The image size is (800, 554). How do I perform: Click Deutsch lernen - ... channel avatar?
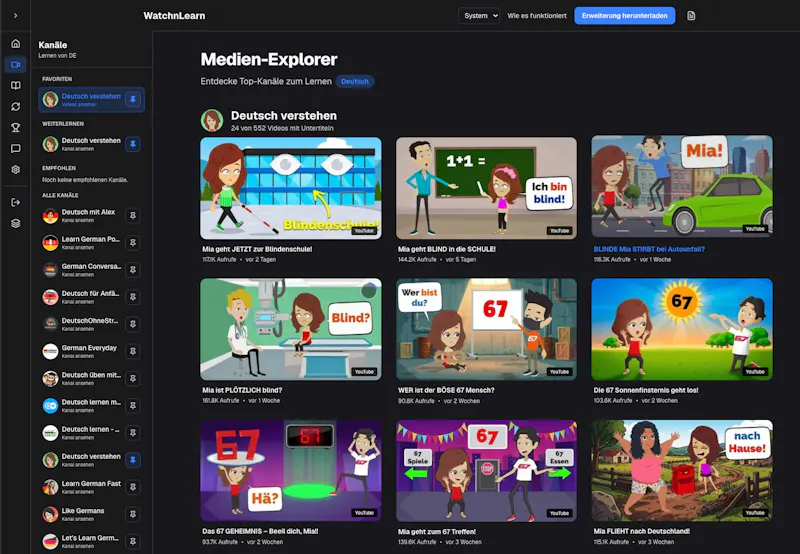(50, 433)
